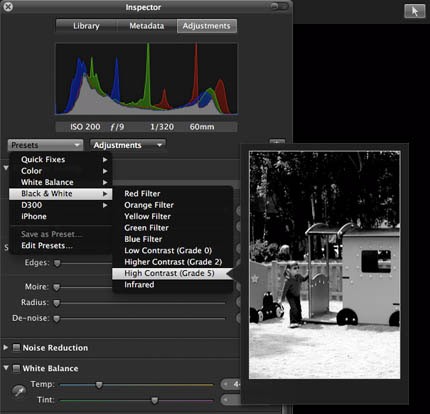Apply the Infrared preset
The height and width of the screenshot is (414, 430).
click(x=172, y=285)
